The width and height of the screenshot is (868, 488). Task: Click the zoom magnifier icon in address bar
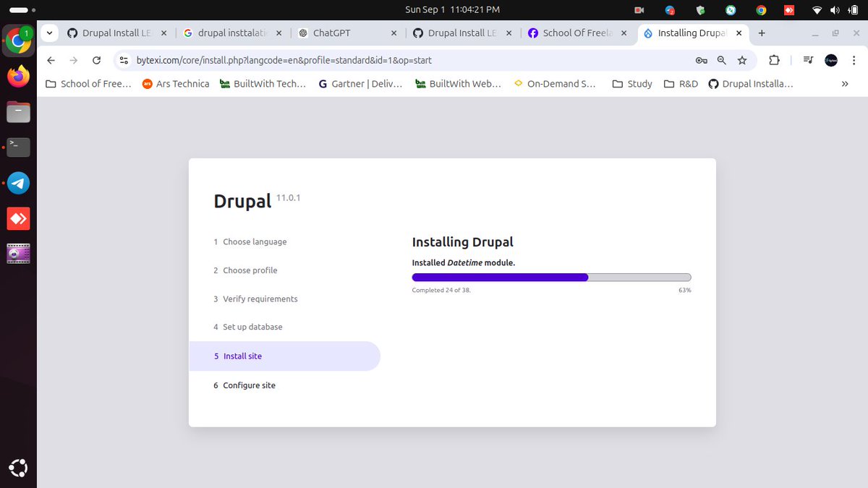pyautogui.click(x=722, y=61)
